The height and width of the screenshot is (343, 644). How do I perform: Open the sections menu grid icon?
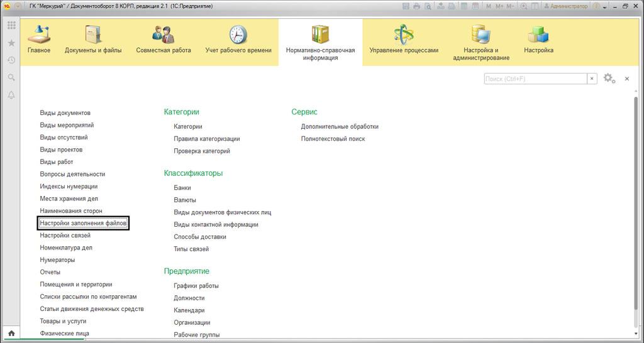click(11, 26)
